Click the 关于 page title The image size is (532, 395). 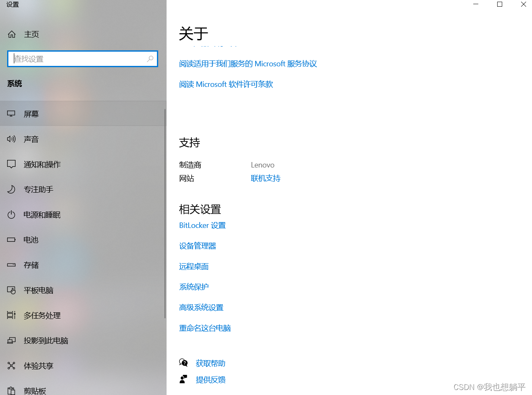193,34
